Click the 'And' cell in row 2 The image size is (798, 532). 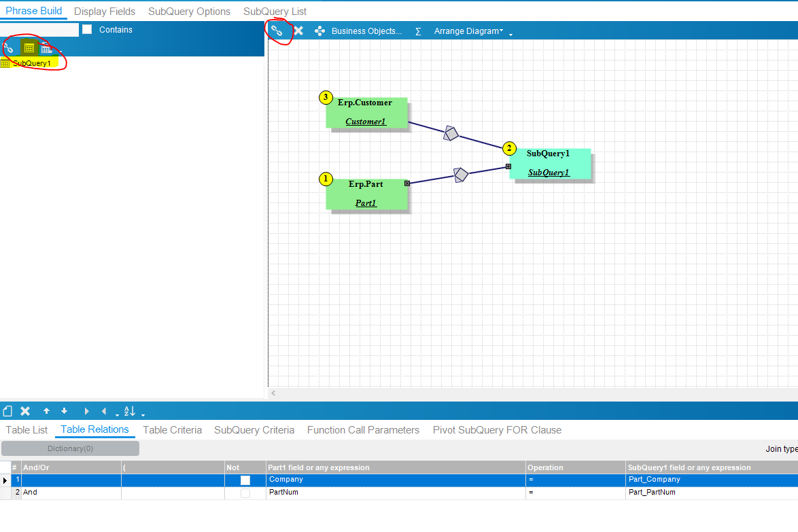71,493
